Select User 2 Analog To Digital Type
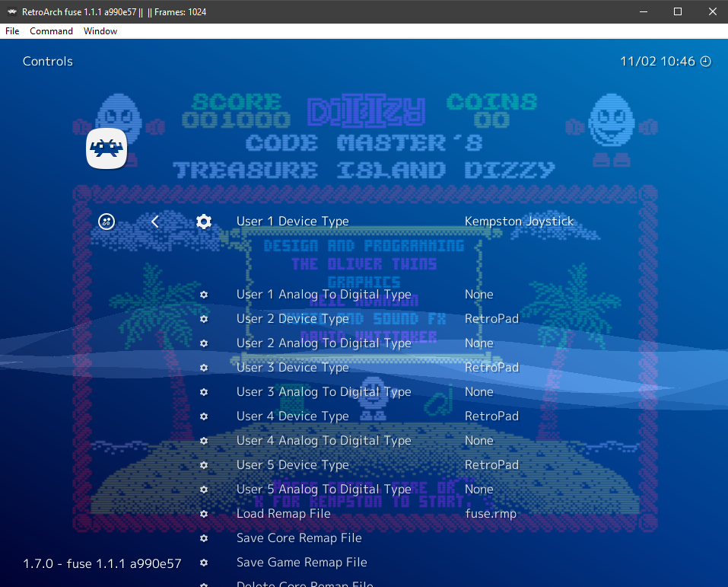This screenshot has width=728, height=587. coord(323,343)
